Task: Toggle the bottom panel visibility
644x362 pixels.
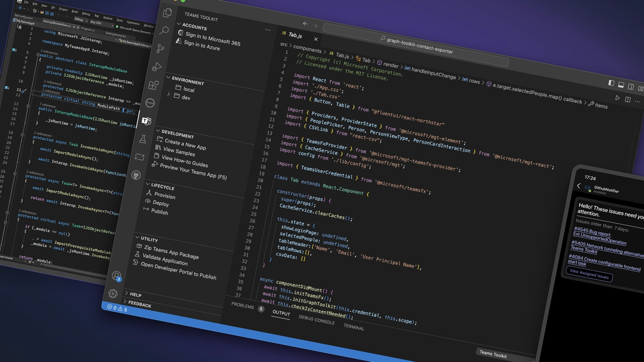Action: click(621, 85)
